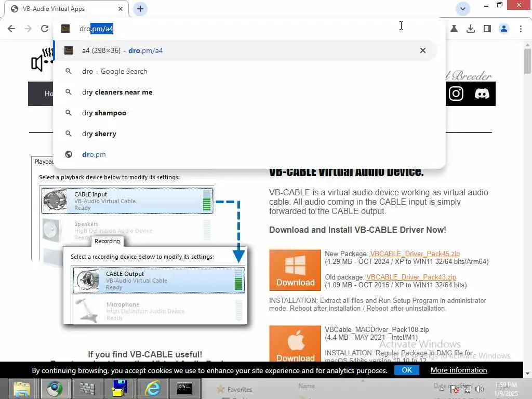Open the taskbar app beside Chrome
Screen dimensions: 532x399
click(x=87, y=389)
